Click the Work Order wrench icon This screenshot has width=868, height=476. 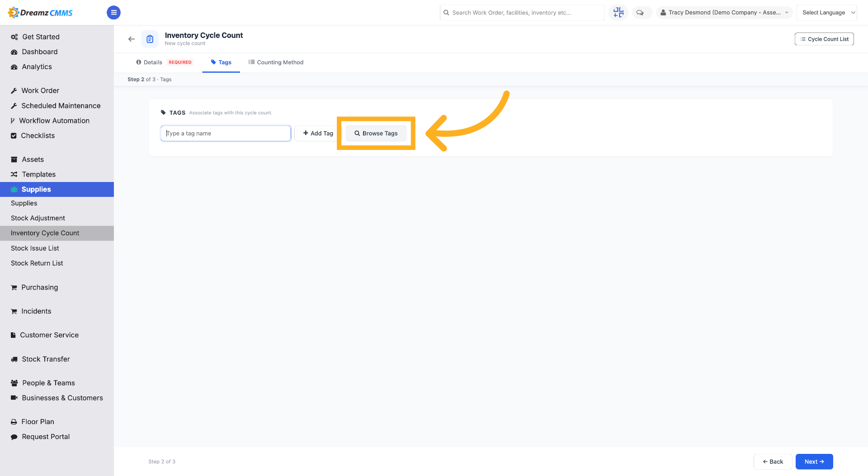(x=14, y=91)
